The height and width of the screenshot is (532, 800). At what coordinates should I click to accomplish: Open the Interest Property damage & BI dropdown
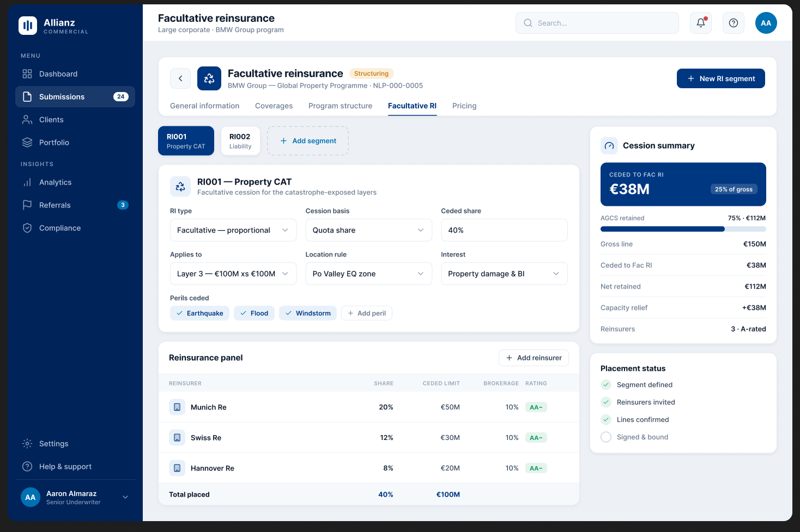pos(504,274)
